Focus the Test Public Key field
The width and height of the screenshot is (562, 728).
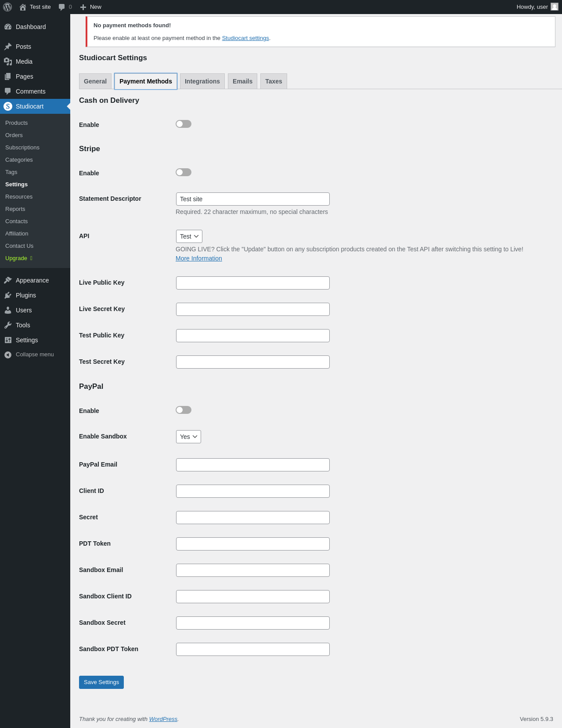click(253, 336)
